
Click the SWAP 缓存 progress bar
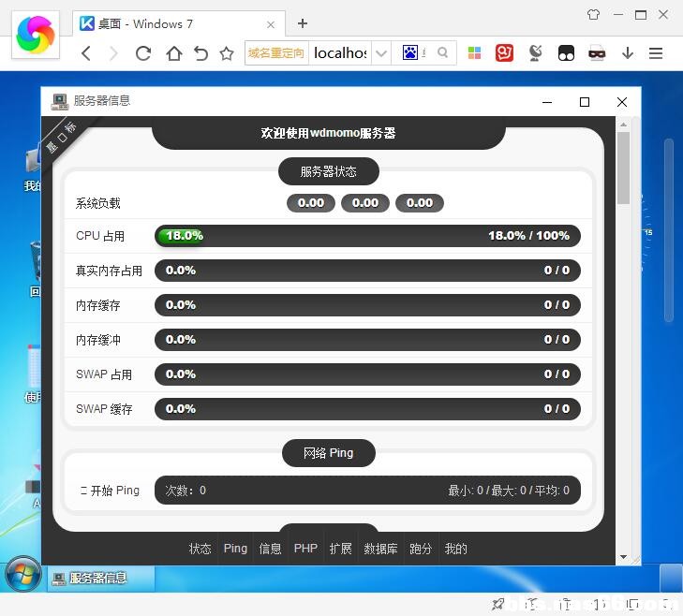click(367, 409)
